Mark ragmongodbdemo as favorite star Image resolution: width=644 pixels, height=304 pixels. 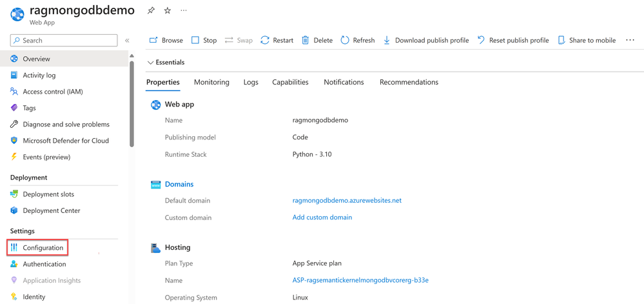click(167, 11)
